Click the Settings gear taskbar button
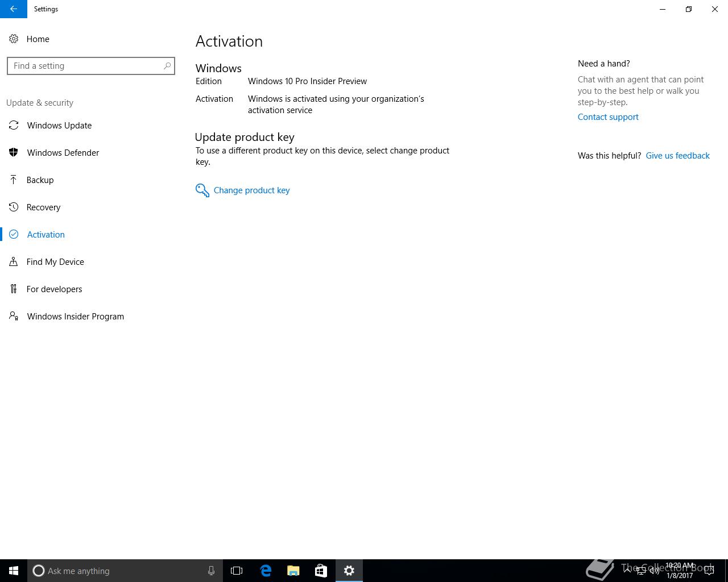This screenshot has width=728, height=582. pyautogui.click(x=349, y=571)
